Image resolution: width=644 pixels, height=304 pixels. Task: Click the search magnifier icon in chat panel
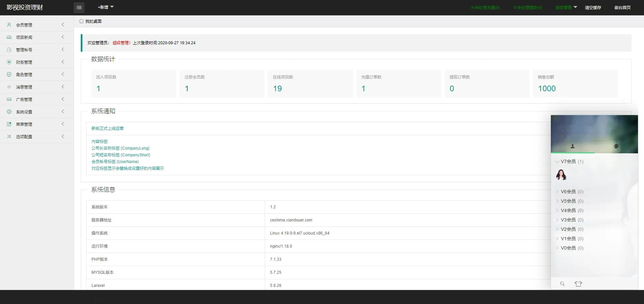click(x=562, y=284)
